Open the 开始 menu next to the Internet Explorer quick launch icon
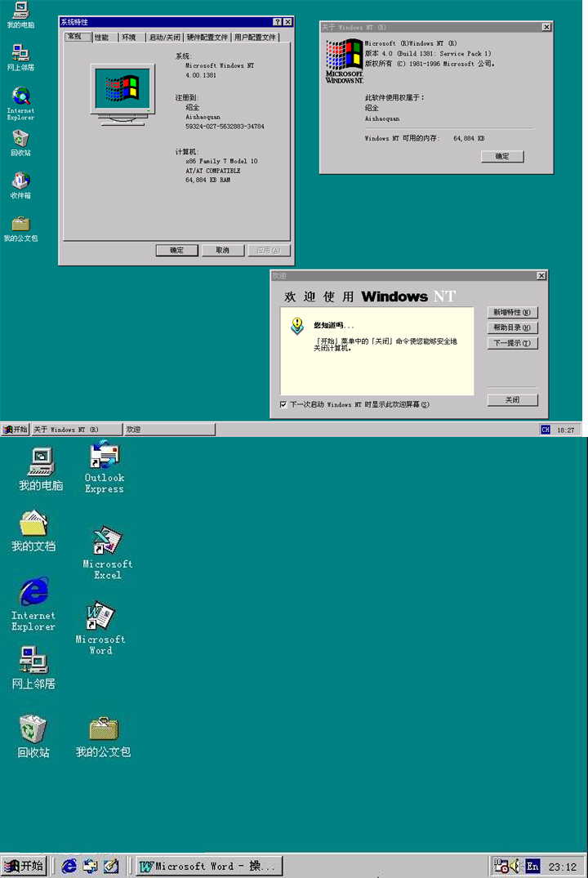This screenshot has width=588, height=878. pos(24,867)
